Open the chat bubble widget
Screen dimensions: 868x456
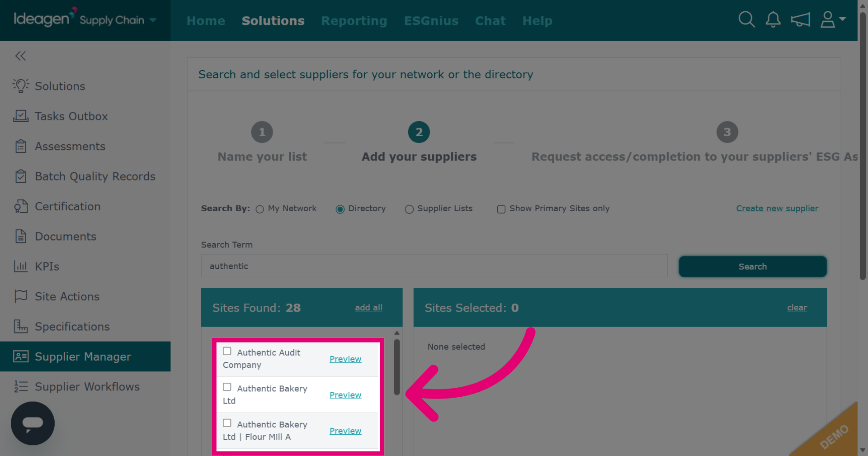33,423
